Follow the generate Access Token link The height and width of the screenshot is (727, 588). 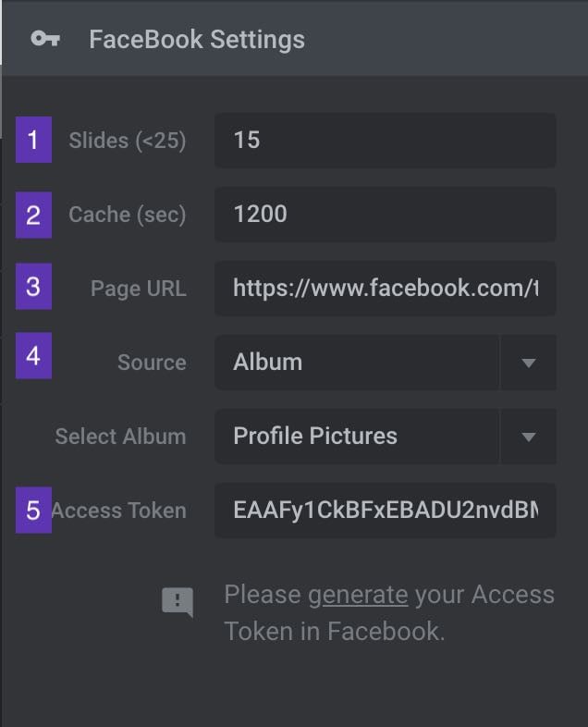coord(358,596)
